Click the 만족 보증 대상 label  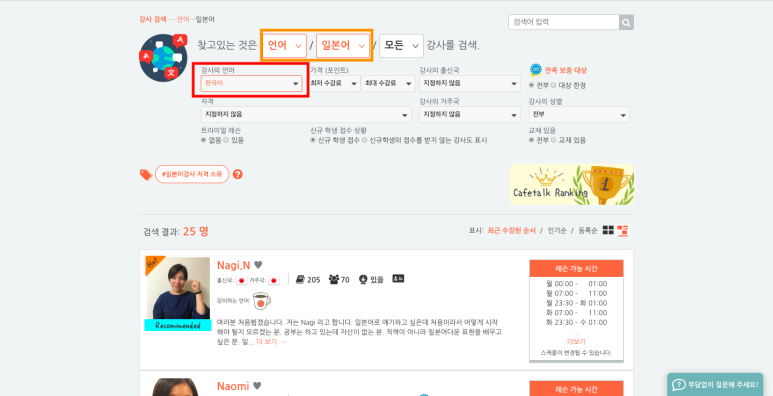pos(565,71)
